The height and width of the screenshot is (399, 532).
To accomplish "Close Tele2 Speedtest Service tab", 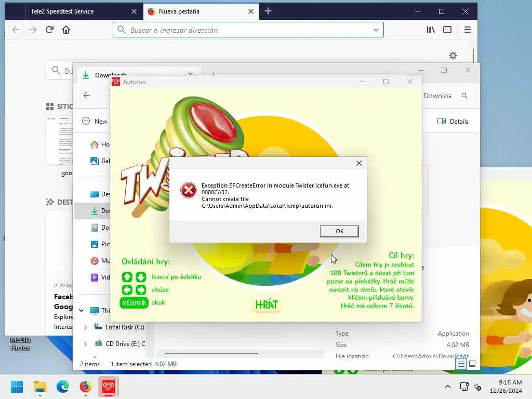I will click(x=134, y=11).
